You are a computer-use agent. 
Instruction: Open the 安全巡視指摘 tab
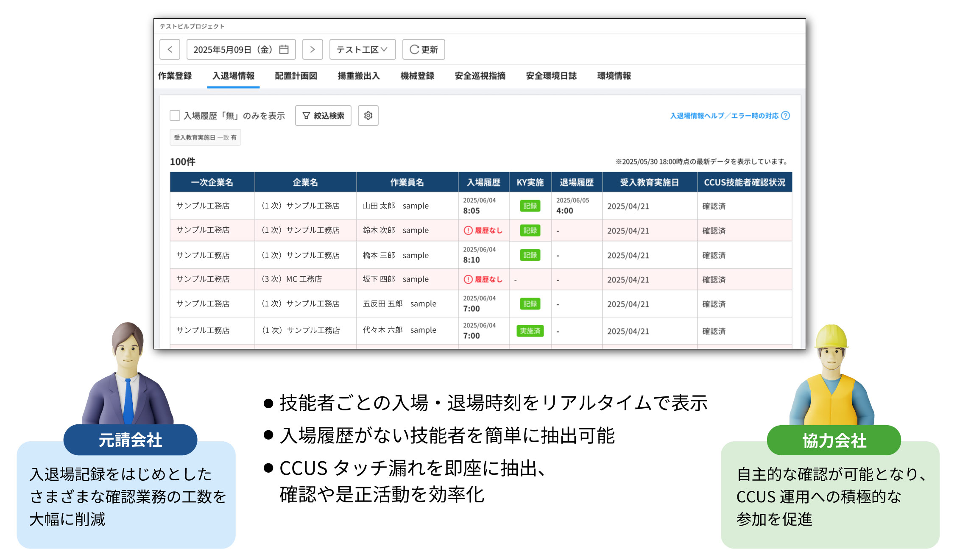point(480,76)
